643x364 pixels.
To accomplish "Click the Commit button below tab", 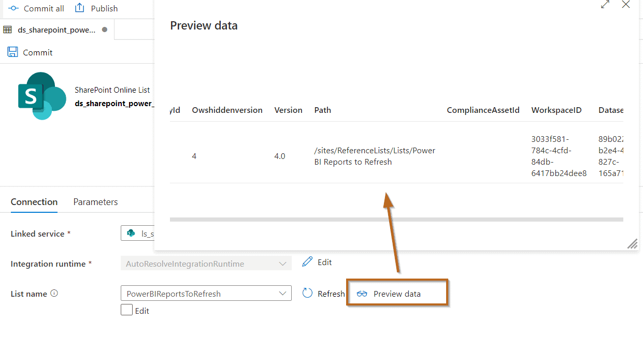I will pyautogui.click(x=30, y=52).
